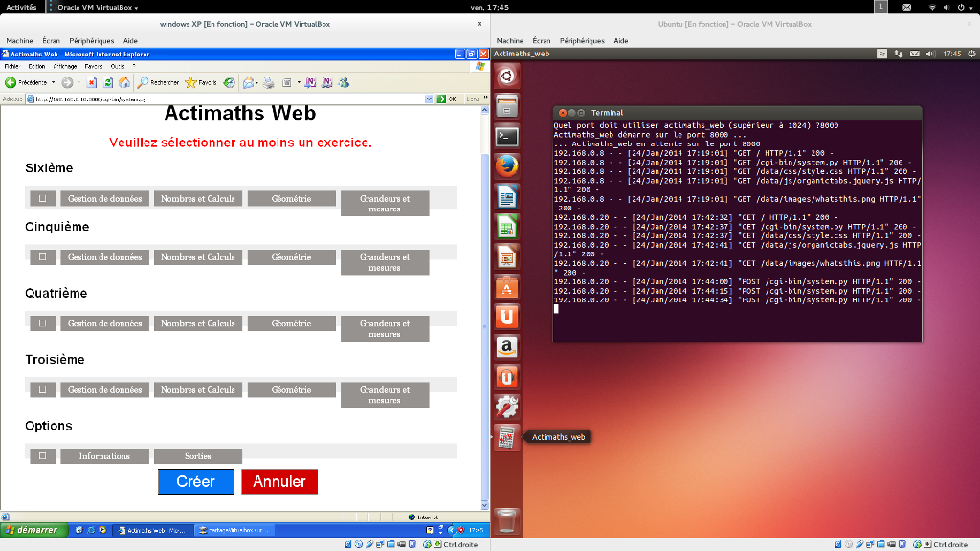
Task: Open the Périphériques menu of Windows XP VM
Action: tap(92, 41)
